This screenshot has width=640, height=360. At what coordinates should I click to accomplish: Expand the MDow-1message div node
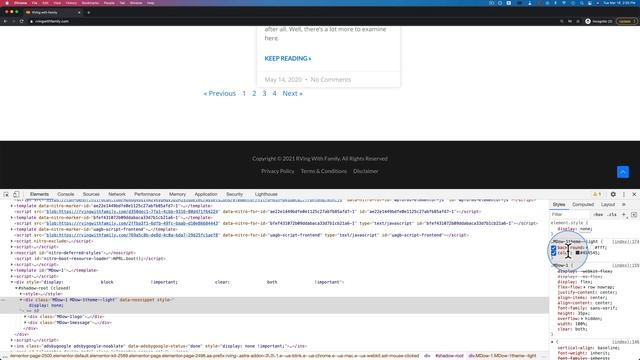point(25,322)
